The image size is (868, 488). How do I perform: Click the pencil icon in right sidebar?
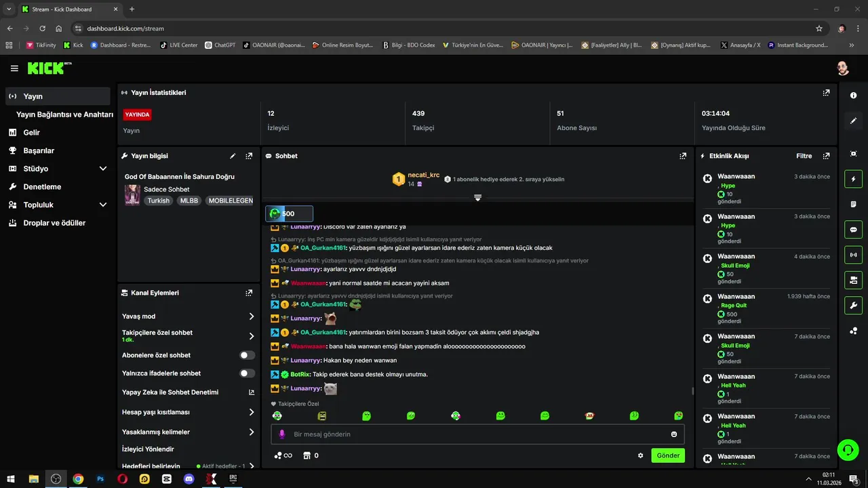click(x=853, y=121)
